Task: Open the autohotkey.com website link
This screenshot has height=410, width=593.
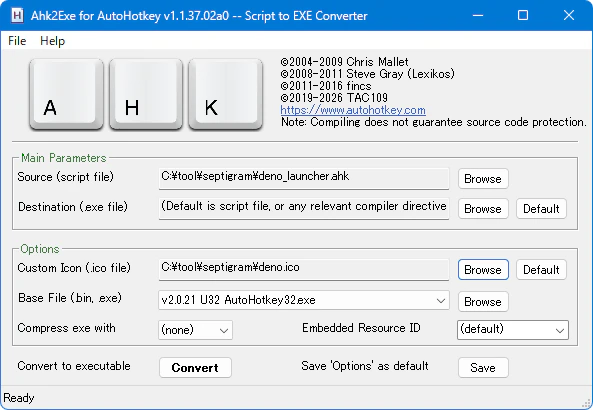Action: (x=353, y=110)
